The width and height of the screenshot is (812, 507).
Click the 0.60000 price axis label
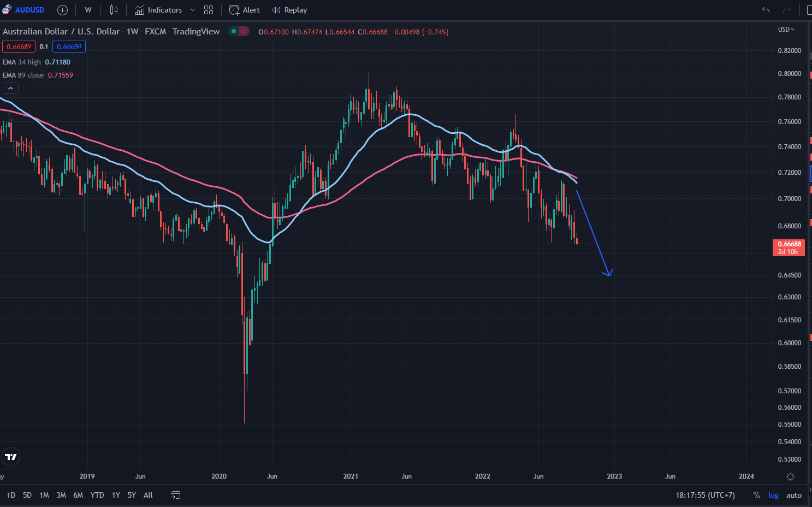[789, 343]
